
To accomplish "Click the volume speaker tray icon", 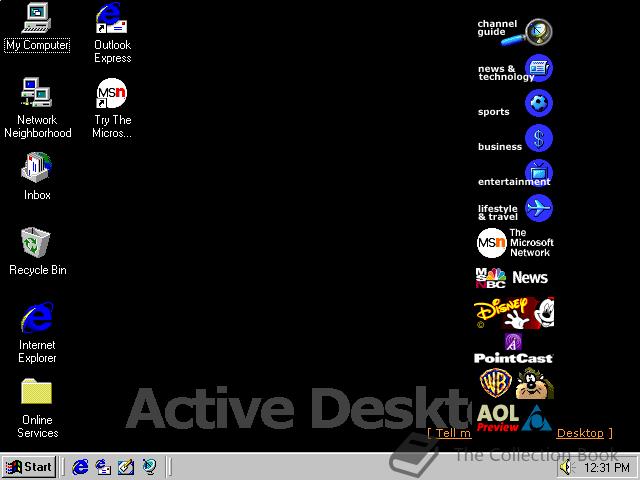I will tap(567, 467).
